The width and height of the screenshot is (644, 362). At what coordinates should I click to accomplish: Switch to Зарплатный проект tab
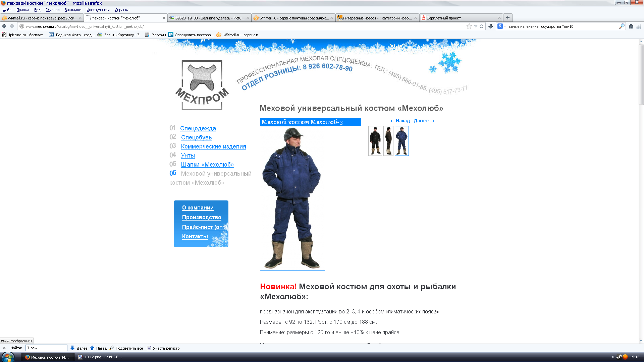click(461, 18)
